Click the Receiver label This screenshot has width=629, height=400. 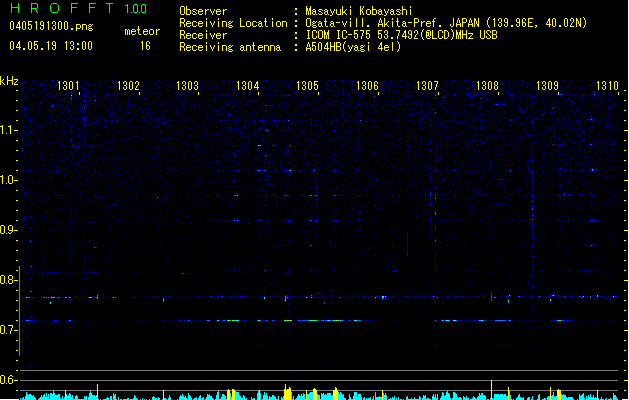[203, 35]
